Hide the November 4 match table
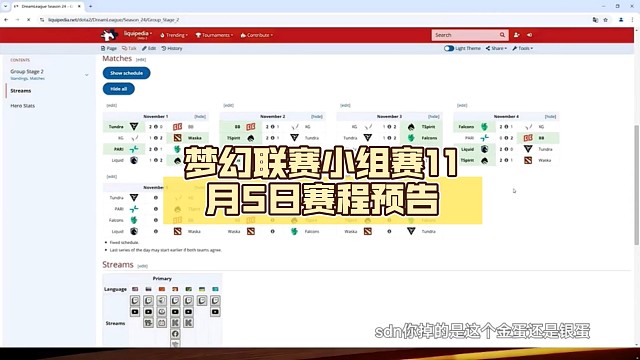 pos(550,117)
